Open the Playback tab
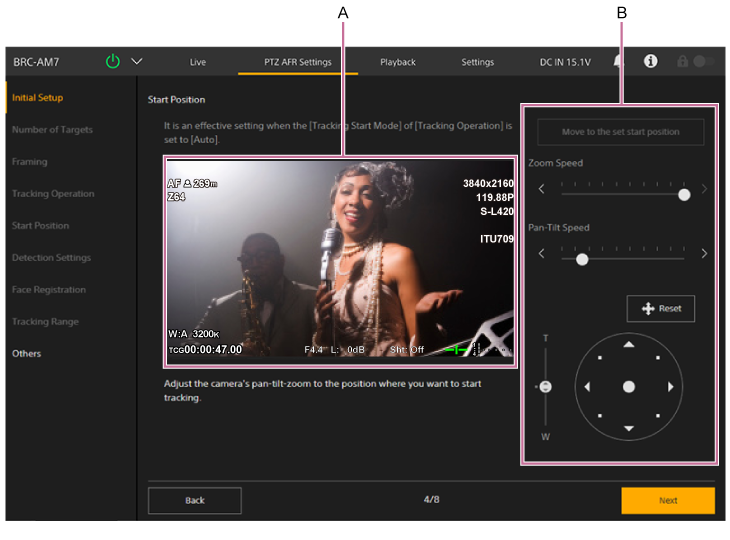 point(398,62)
